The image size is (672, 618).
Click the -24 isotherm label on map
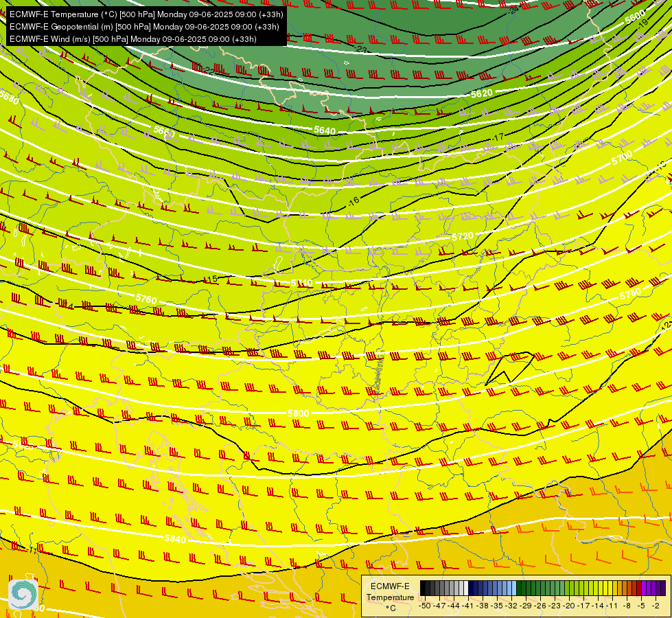tap(513, 10)
